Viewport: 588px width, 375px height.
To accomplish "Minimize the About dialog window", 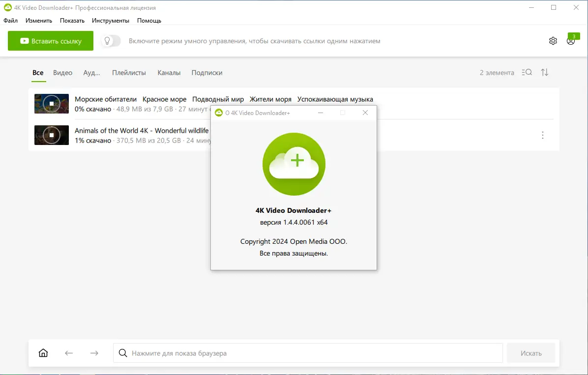I will (x=320, y=113).
